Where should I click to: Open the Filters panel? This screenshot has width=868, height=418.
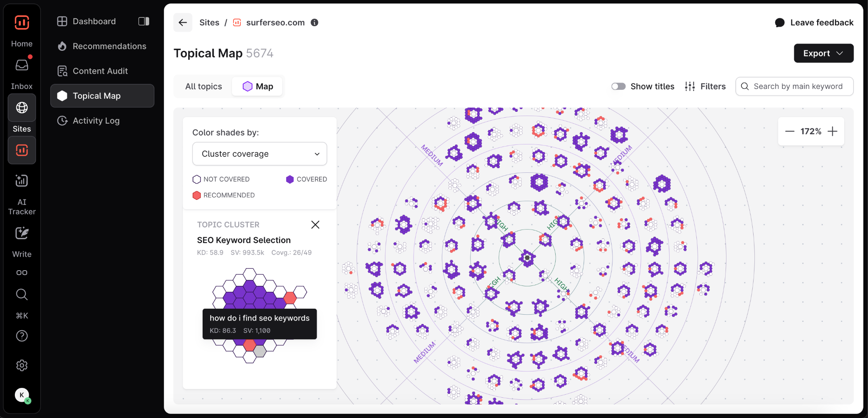[705, 86]
